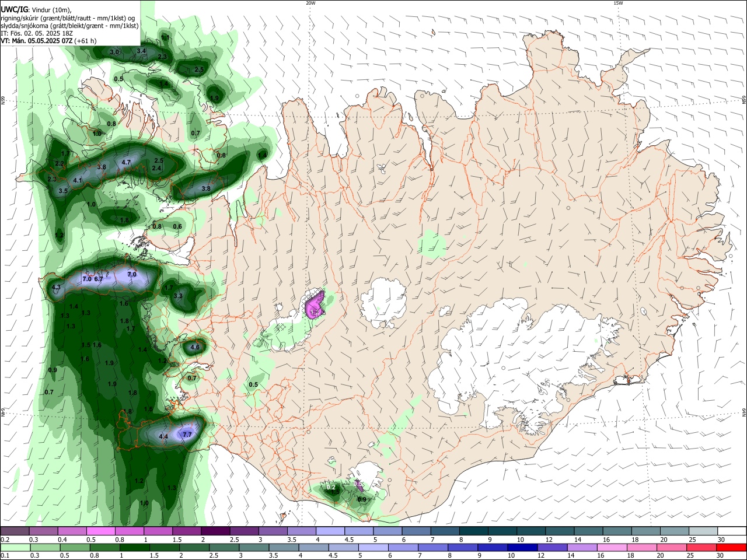Pick lavender rain swatch between 14 and 16
Screen dimensions: 747x560
[582, 547]
